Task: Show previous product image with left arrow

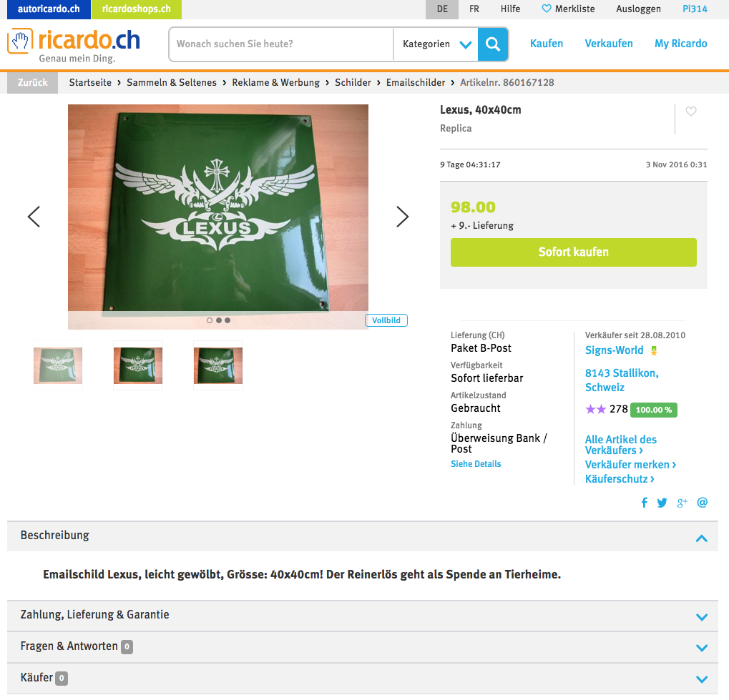Action: pyautogui.click(x=34, y=217)
